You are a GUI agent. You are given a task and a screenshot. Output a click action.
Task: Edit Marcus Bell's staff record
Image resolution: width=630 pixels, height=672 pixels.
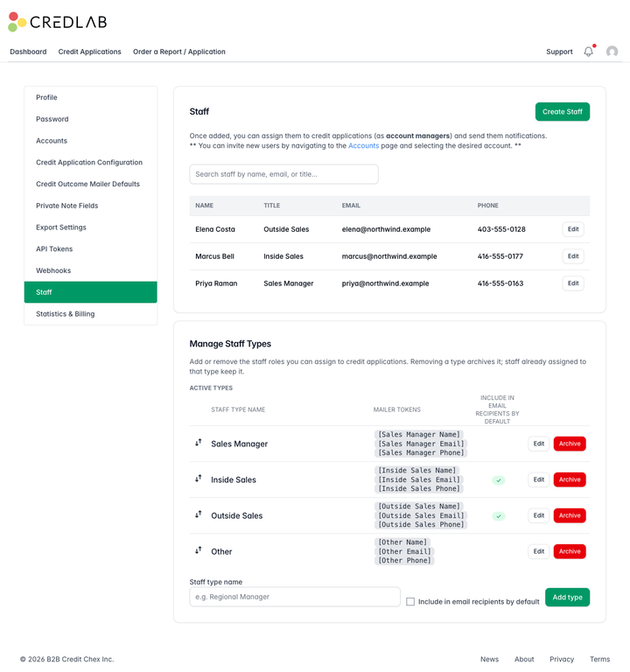573,256
